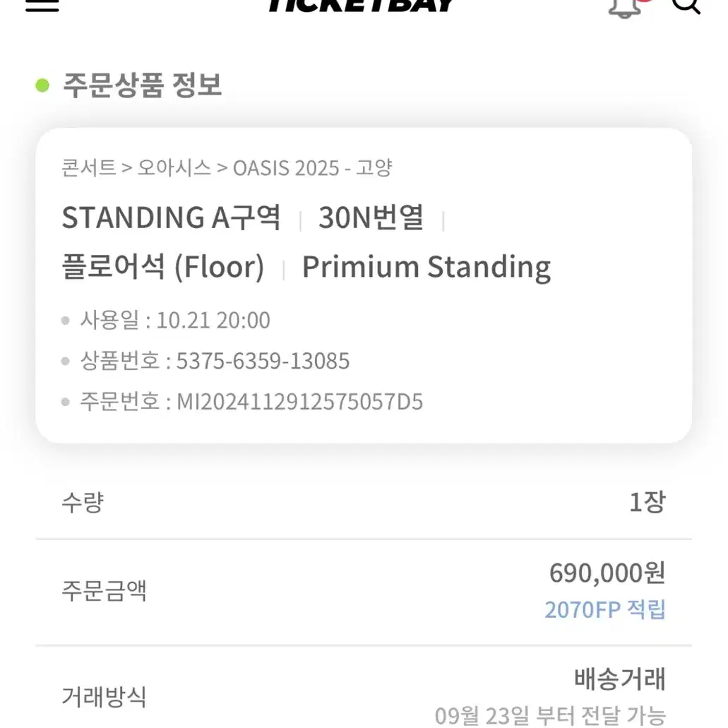Open the OASIS 2025 - 고양 breadcrumb
This screenshot has width=728, height=728.
pos(313,167)
